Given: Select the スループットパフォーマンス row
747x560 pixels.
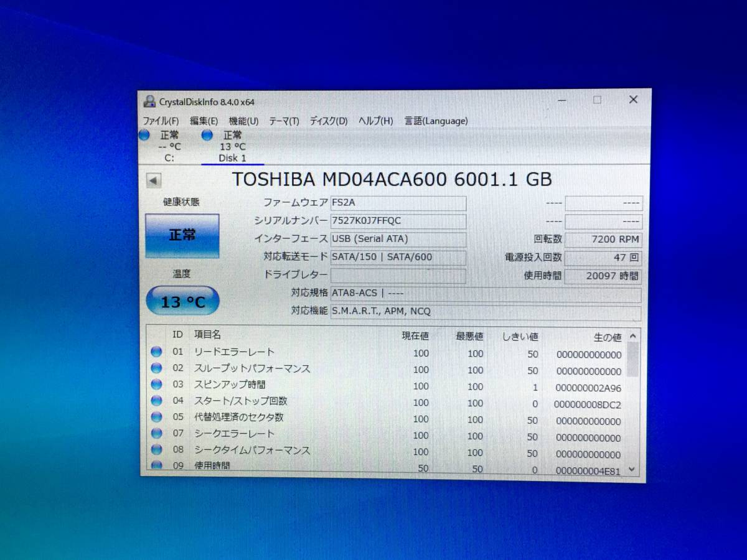Looking at the screenshot, I should pos(387,369).
